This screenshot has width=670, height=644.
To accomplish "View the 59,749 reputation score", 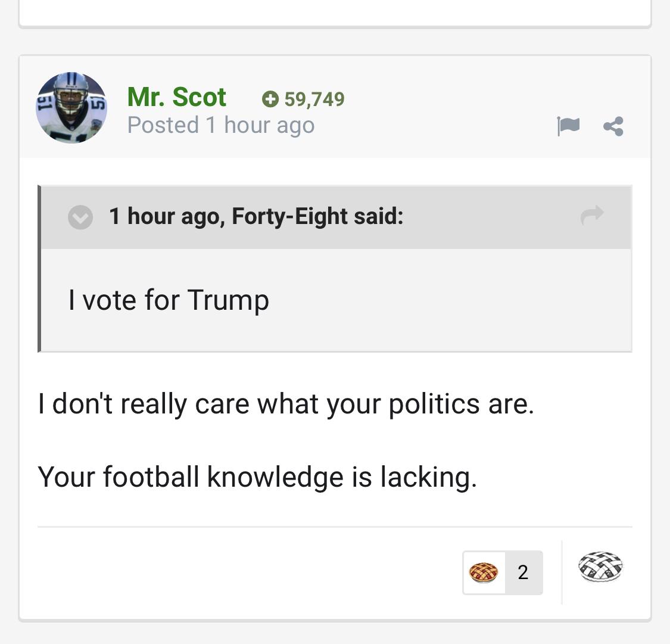I will pyautogui.click(x=314, y=99).
